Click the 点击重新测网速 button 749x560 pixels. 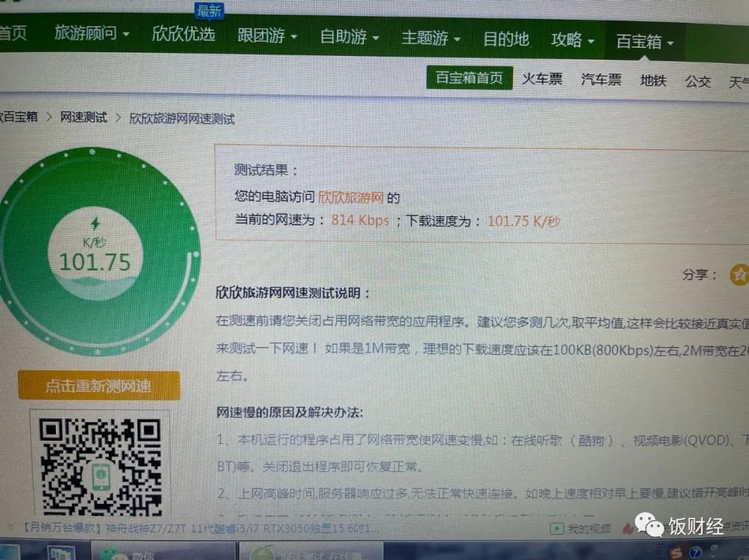click(97, 386)
